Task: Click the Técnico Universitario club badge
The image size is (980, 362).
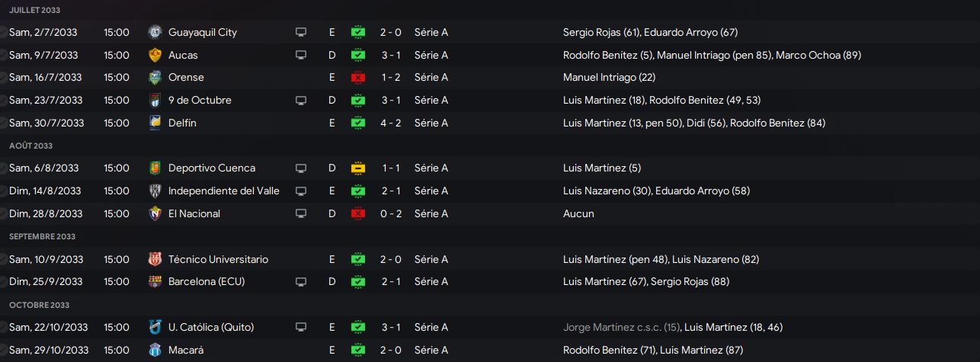Action: [x=155, y=259]
